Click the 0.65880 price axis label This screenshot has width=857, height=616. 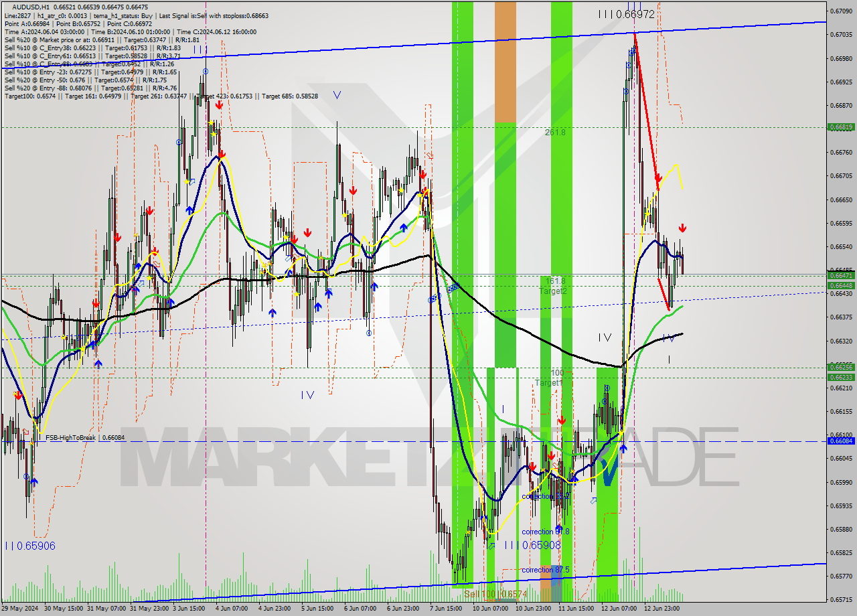pos(841,529)
